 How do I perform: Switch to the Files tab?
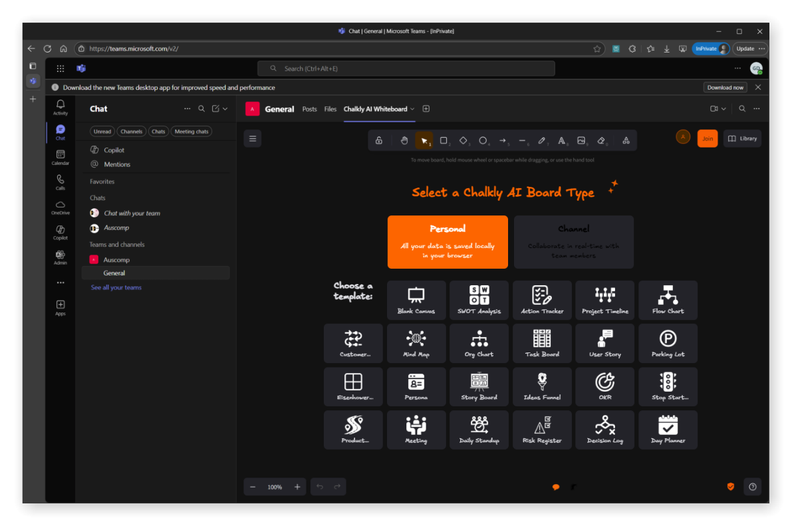331,109
